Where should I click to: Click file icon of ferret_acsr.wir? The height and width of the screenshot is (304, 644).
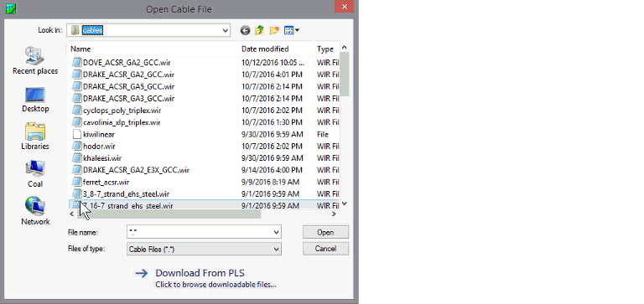click(77, 182)
